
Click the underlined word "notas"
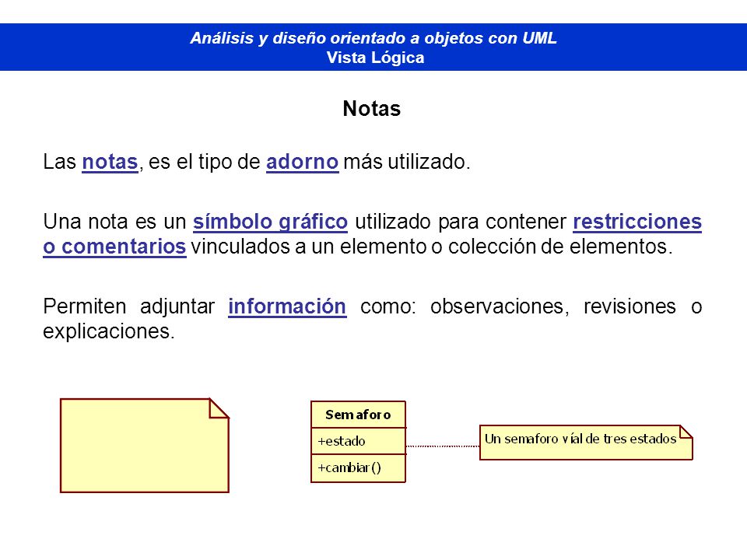110,162
